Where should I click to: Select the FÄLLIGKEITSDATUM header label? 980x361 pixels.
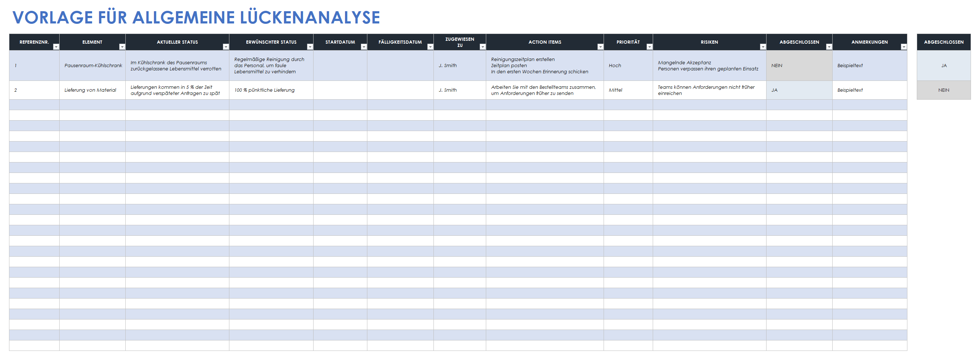(x=400, y=42)
